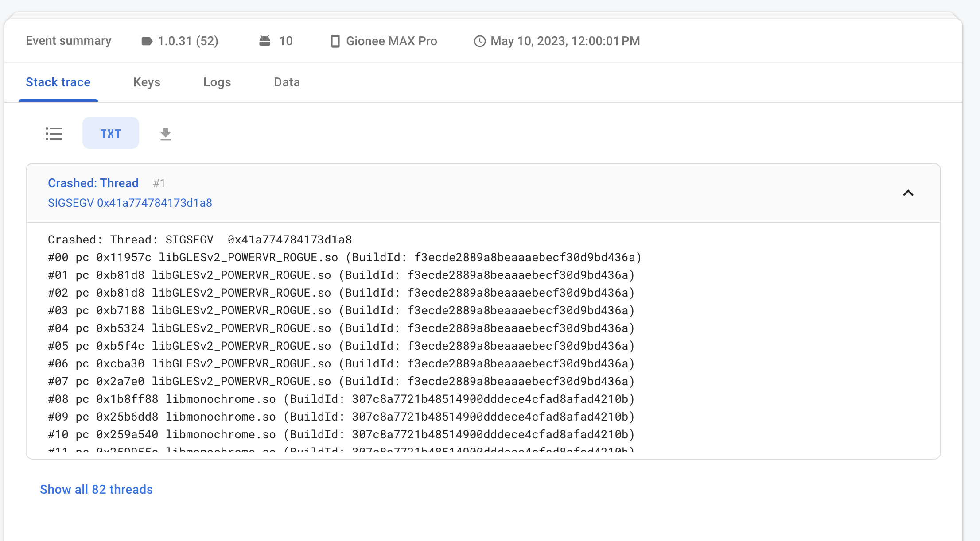Expand Show all 82 threads section
The width and height of the screenshot is (980, 541).
(96, 489)
